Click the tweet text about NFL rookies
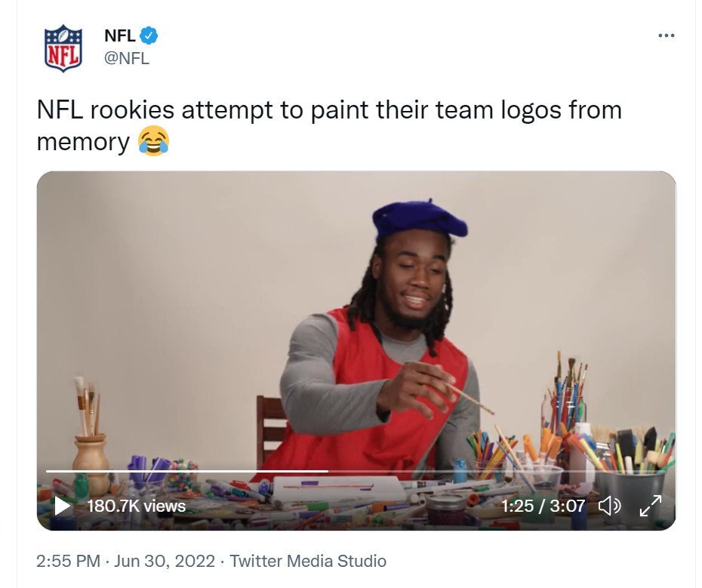This screenshot has width=702, height=588. point(329,126)
